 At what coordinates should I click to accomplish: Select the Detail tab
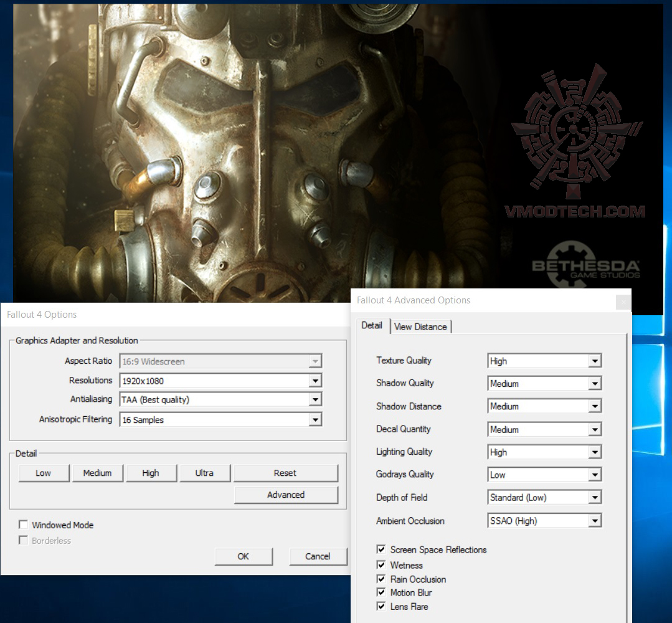(372, 325)
